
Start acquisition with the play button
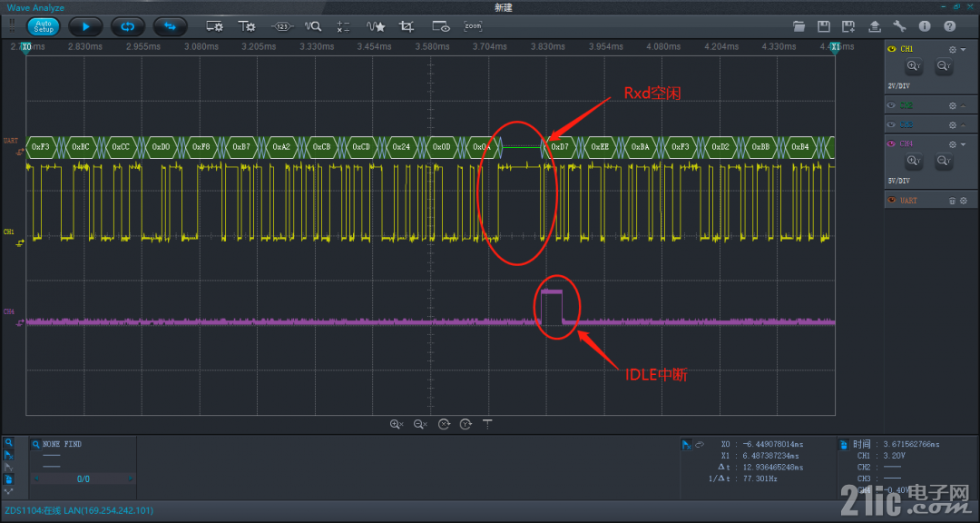tap(85, 26)
